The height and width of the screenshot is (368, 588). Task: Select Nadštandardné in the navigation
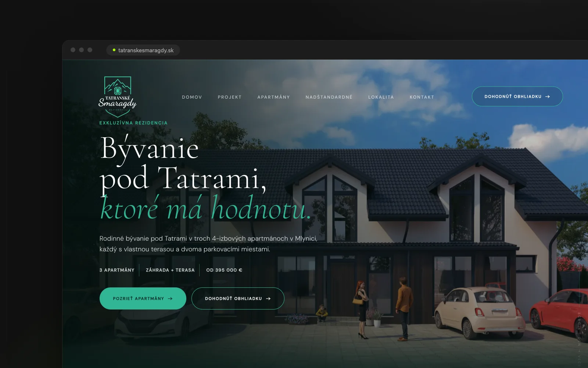click(x=329, y=97)
